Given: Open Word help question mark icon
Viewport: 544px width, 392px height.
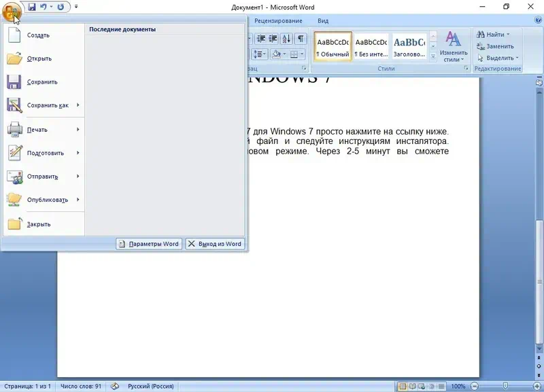Looking at the screenshot, I should point(539,20).
